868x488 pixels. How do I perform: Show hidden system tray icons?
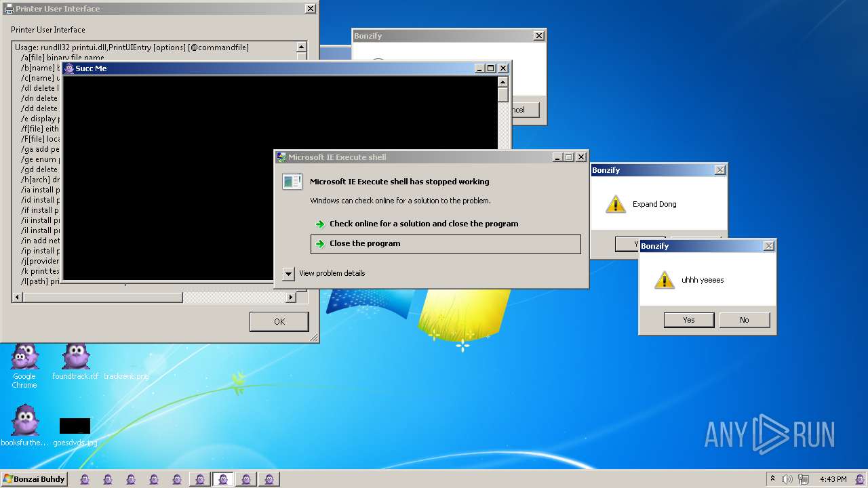772,479
